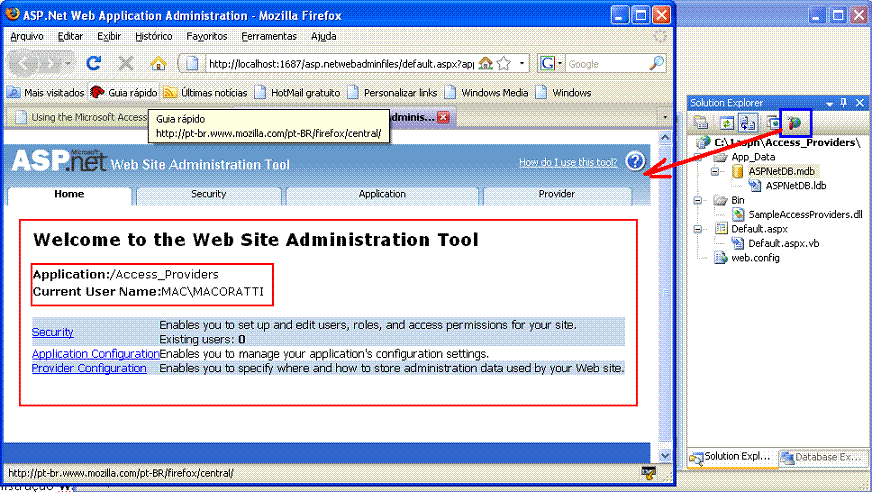Reload the page with the refresh icon

click(93, 63)
